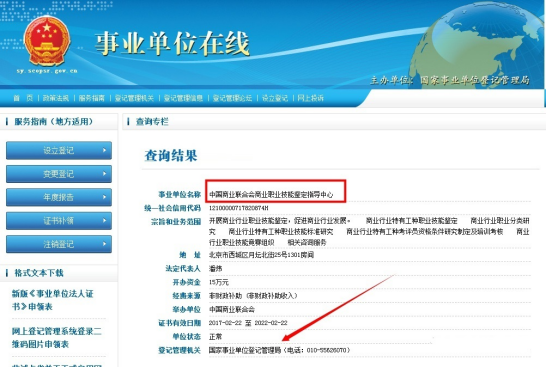Click the unit status value 正常

216,337
